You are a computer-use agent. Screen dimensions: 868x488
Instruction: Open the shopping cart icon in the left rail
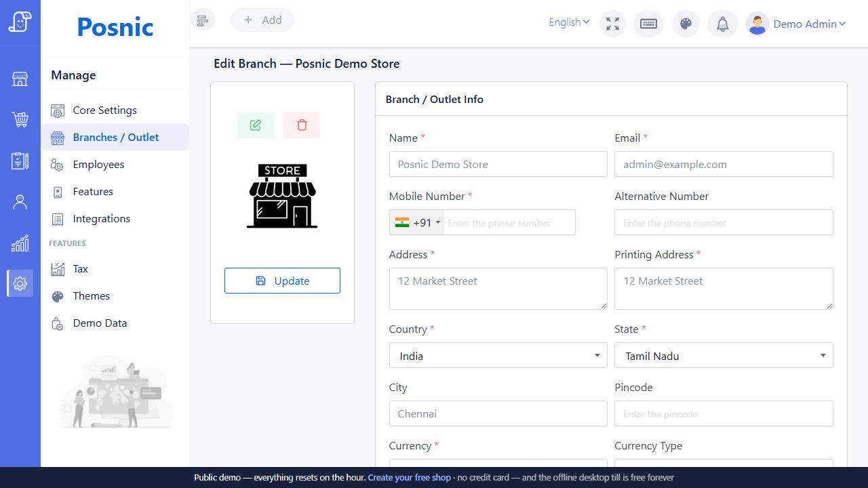pos(20,120)
